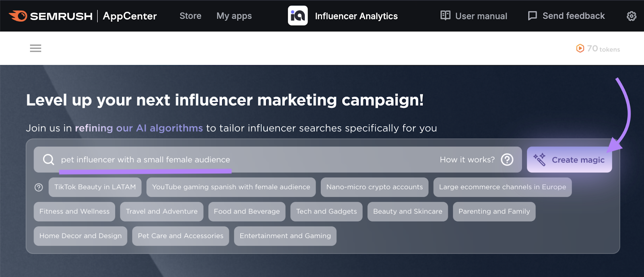The height and width of the screenshot is (277, 644).
Task: Click the Influencer Analytics app title
Action: pyautogui.click(x=356, y=16)
